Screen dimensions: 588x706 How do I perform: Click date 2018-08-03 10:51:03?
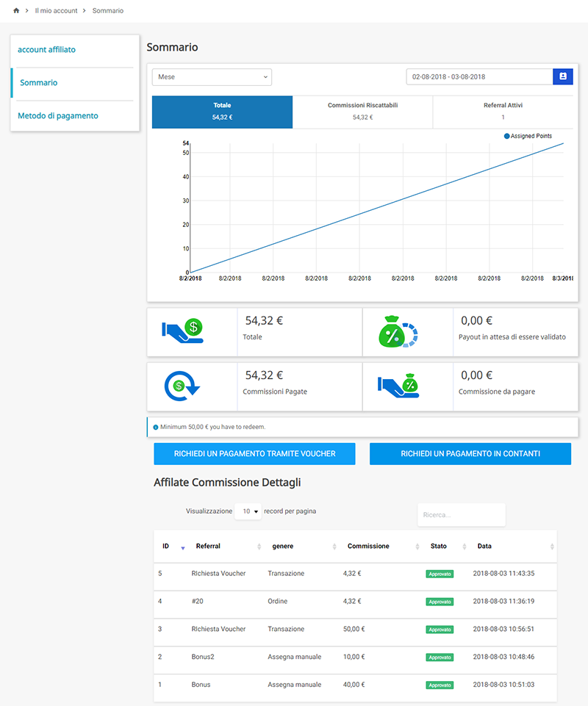click(x=503, y=685)
